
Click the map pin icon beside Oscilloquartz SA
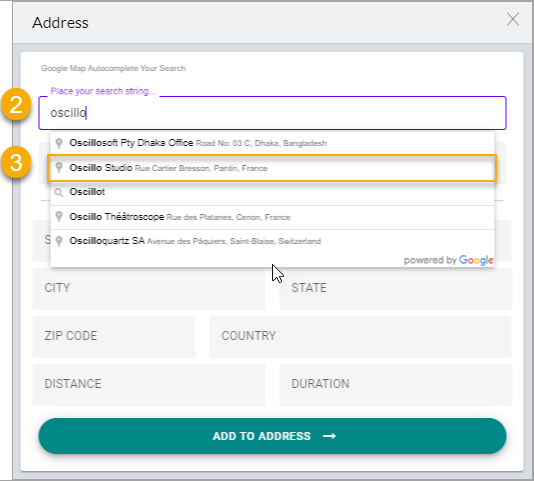tap(59, 241)
